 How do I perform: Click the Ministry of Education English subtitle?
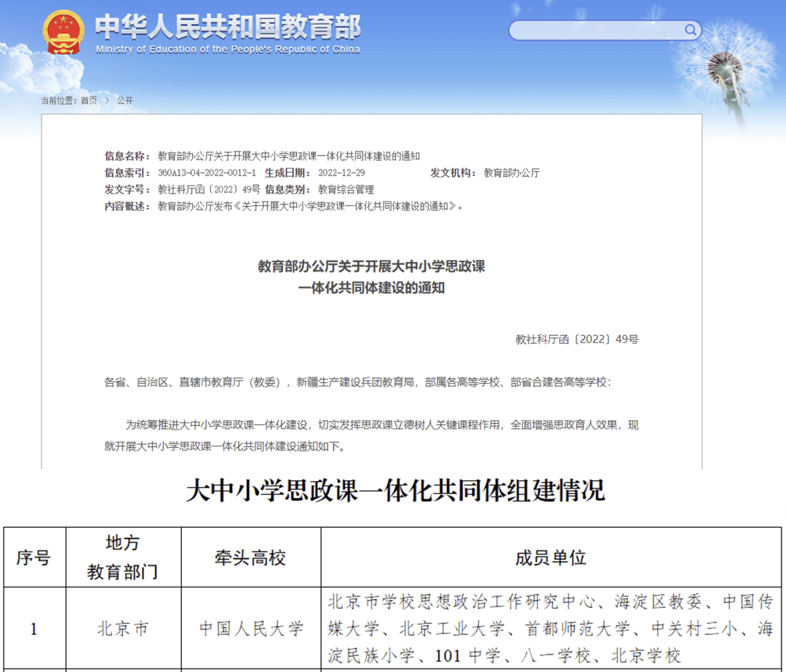point(228,50)
